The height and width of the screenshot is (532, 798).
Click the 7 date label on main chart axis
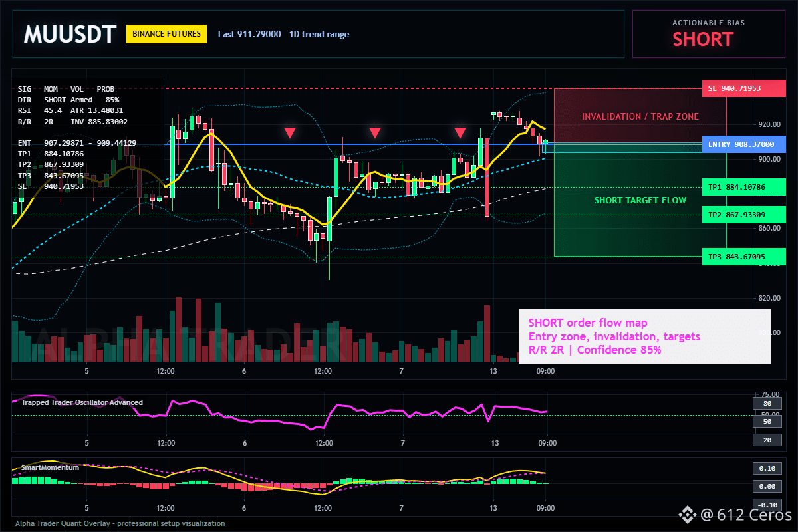402,371
